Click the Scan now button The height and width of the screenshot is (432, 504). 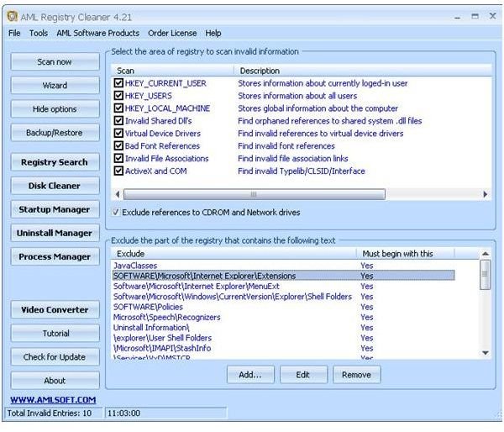pyautogui.click(x=55, y=61)
